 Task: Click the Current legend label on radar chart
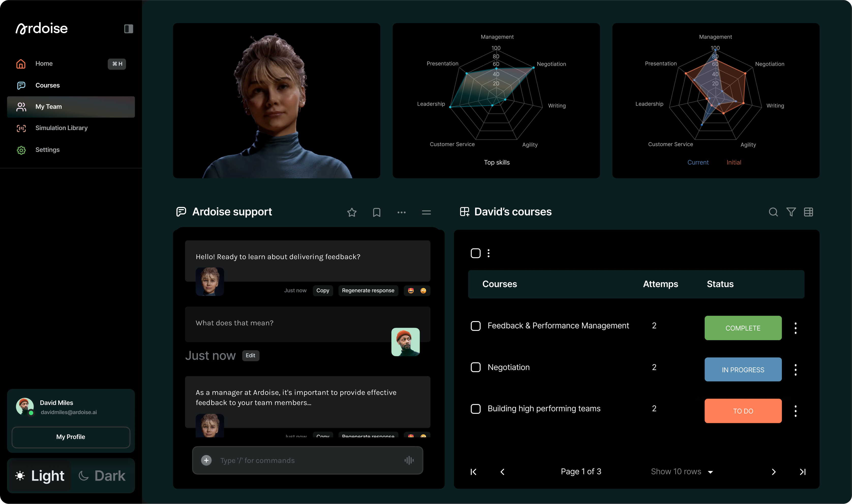coord(698,163)
